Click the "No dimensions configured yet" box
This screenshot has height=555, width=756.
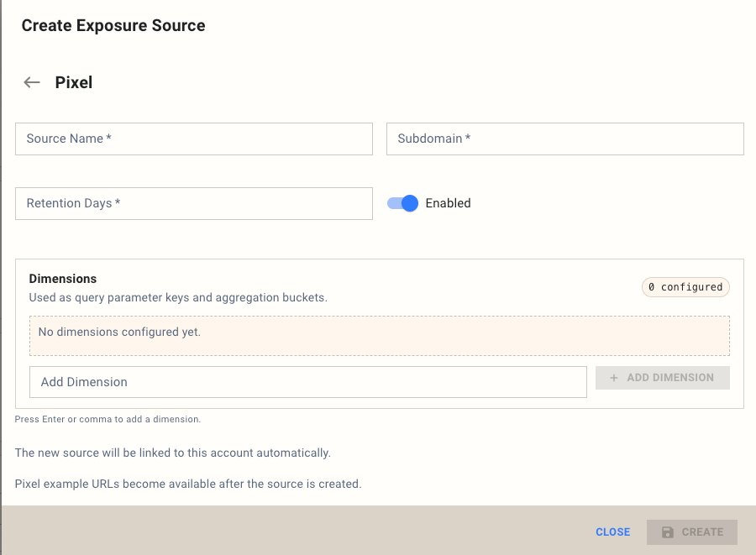[379, 335]
